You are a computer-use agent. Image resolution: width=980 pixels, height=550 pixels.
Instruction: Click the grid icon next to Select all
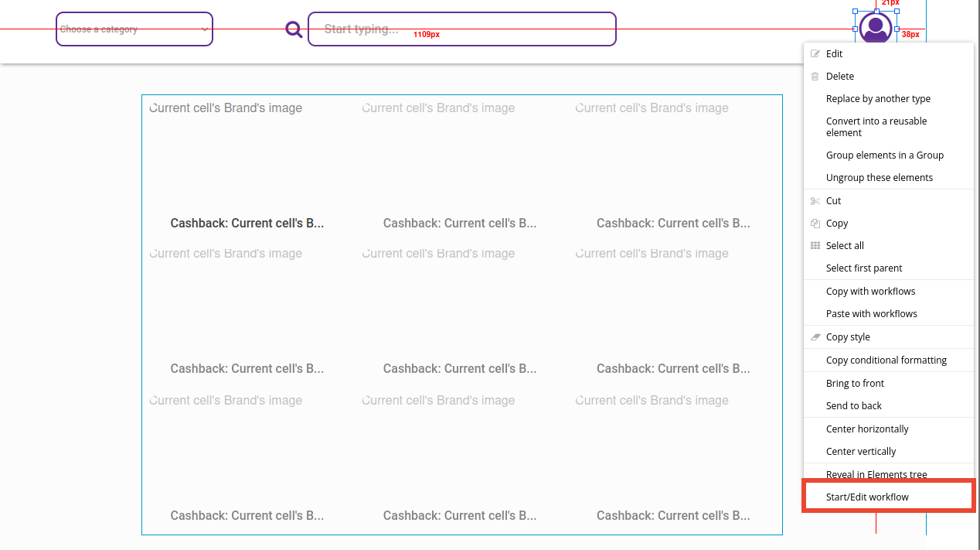(x=815, y=245)
